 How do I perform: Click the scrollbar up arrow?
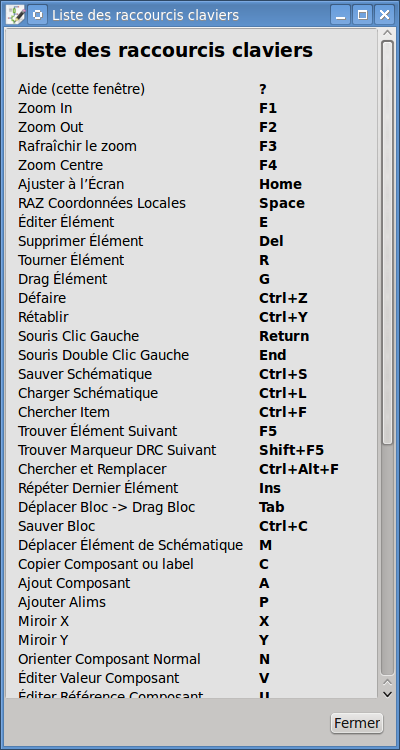point(387,33)
